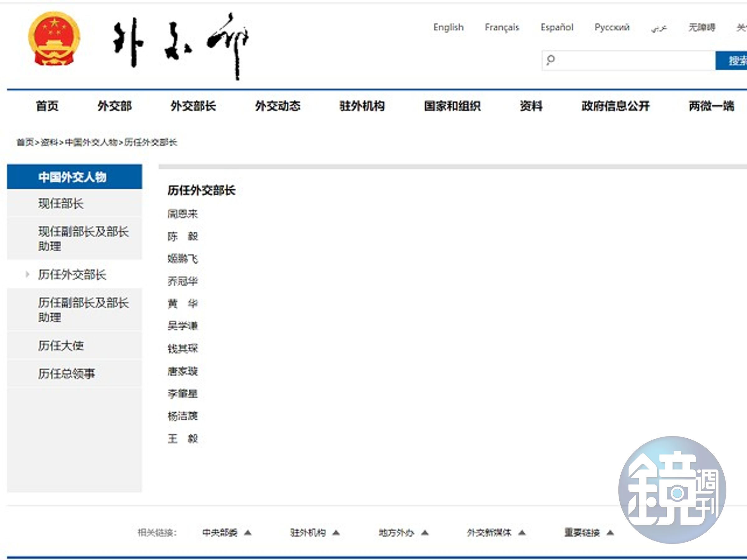
Task: Focus the search input field
Action: 629,61
